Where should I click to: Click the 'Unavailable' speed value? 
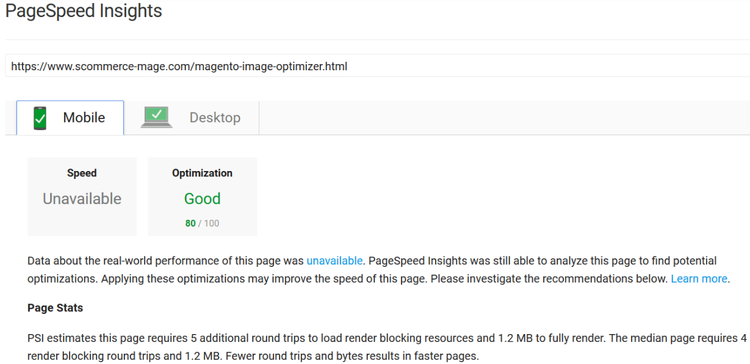[x=82, y=199]
